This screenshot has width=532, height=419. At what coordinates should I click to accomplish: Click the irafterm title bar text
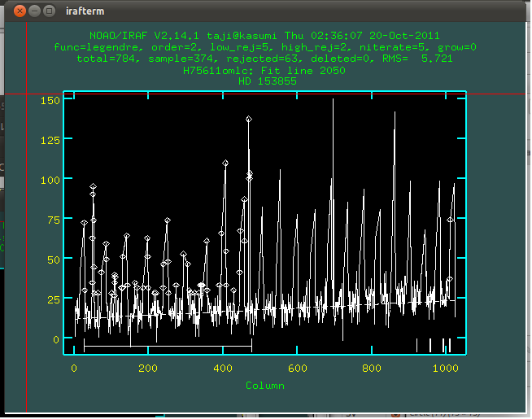pyautogui.click(x=83, y=11)
